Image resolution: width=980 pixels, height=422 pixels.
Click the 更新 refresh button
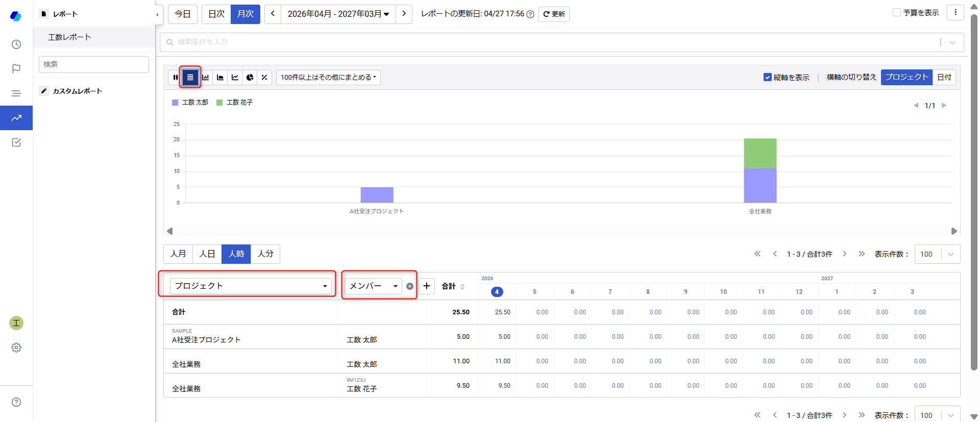click(x=554, y=14)
